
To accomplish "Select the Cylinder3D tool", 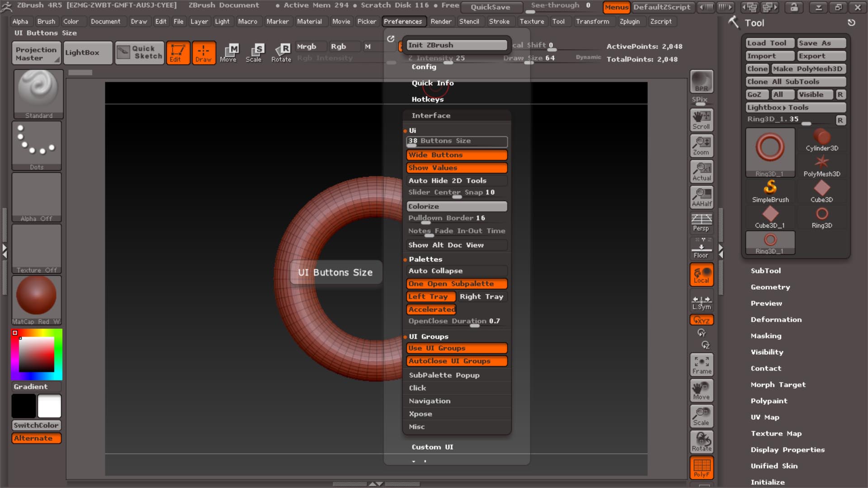I will coord(821,140).
